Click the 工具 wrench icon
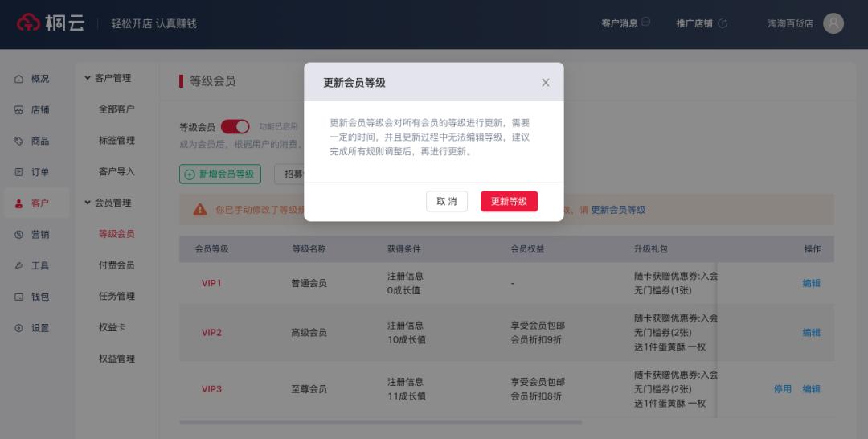The width and height of the screenshot is (868, 439). click(18, 265)
